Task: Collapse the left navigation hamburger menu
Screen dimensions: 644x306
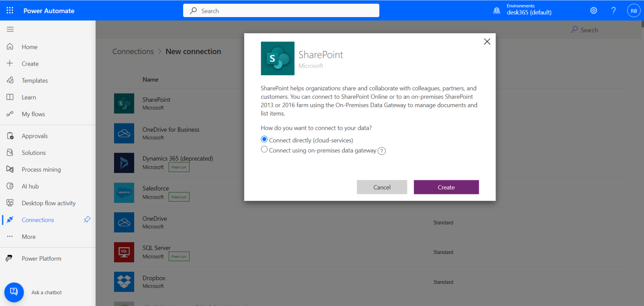Action: 10,29
